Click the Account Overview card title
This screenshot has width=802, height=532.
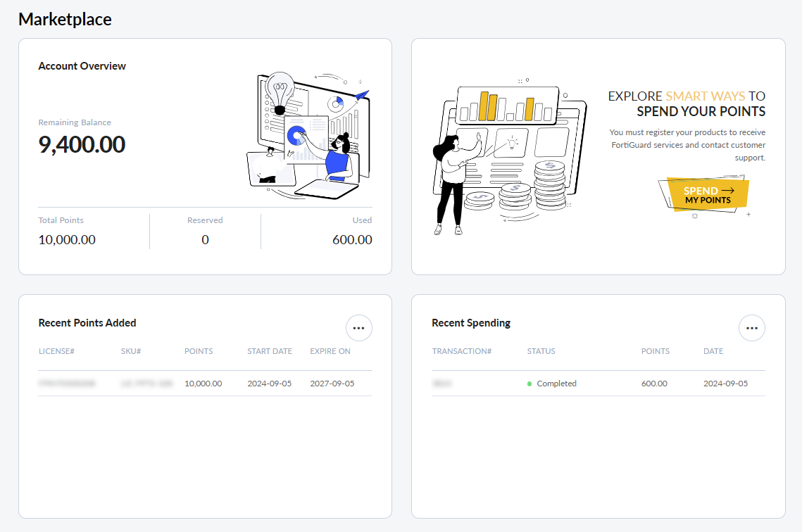[82, 66]
